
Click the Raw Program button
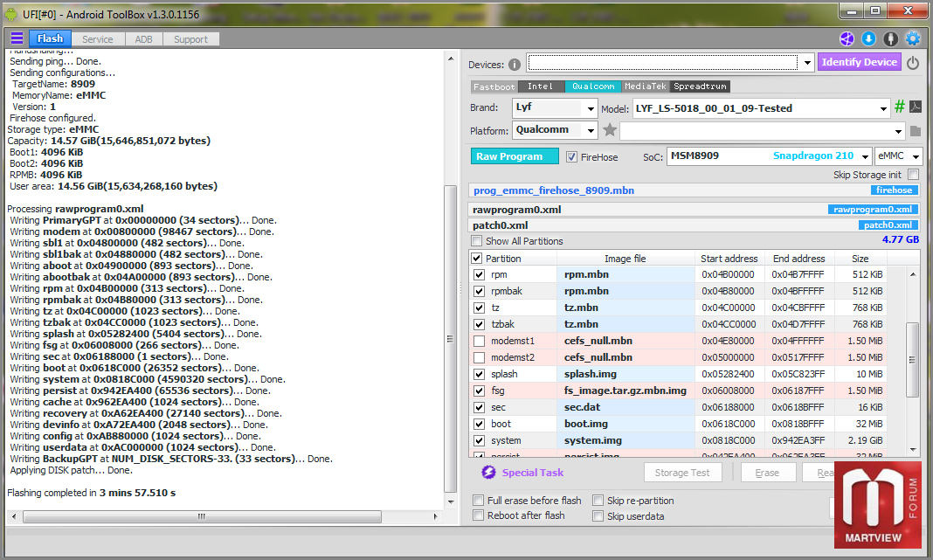point(515,156)
